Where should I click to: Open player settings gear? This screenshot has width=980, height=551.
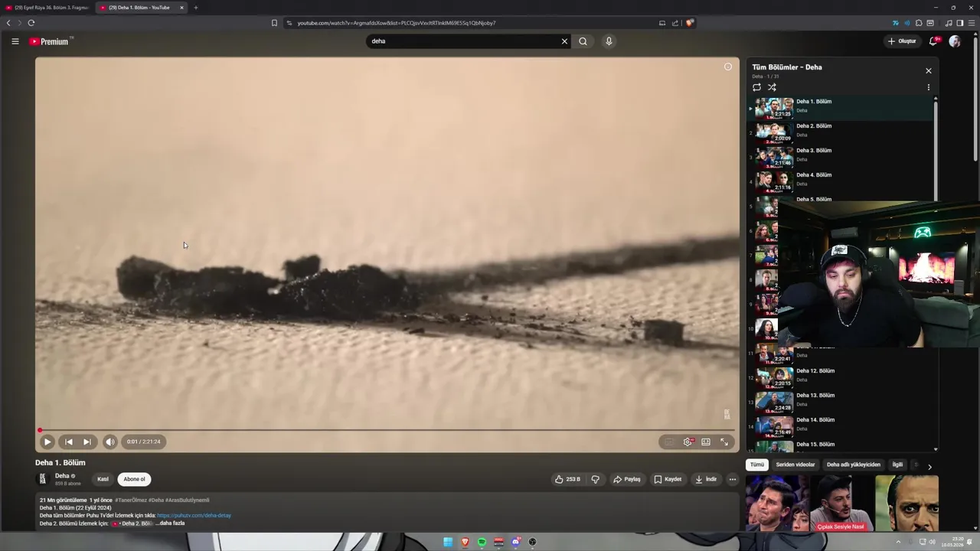tap(688, 442)
